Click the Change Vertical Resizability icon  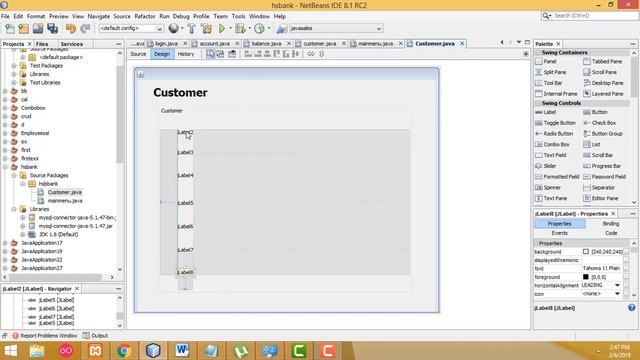[322, 54]
